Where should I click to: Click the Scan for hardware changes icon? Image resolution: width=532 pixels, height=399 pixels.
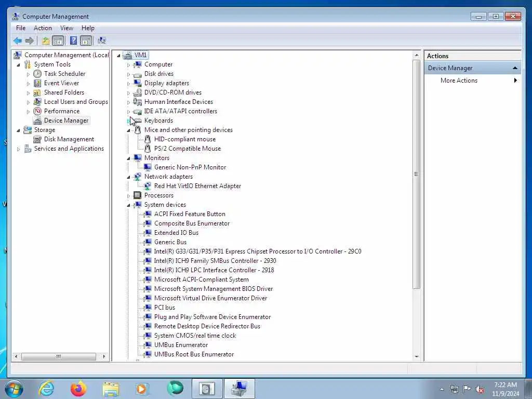click(x=102, y=41)
